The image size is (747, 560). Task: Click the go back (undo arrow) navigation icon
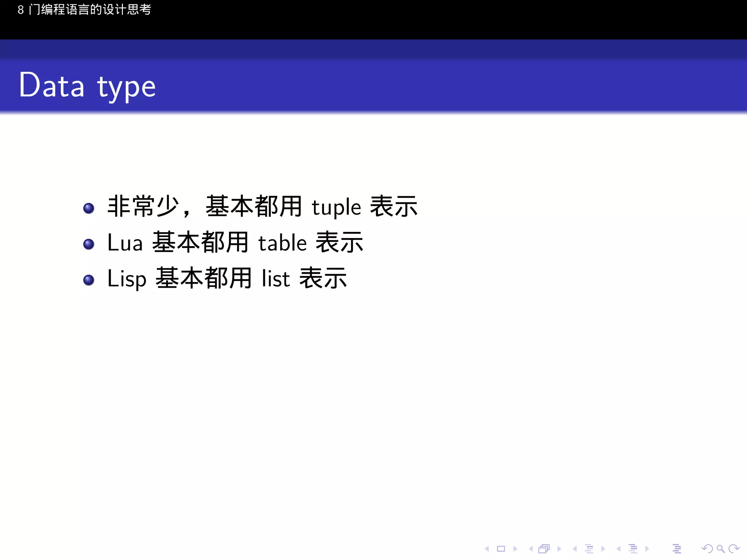point(707,549)
